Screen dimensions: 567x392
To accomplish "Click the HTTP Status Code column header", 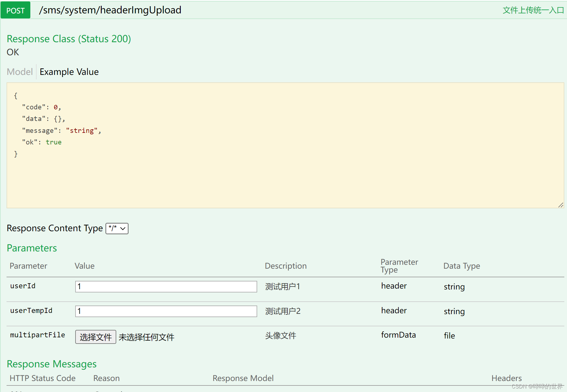I will (x=43, y=378).
